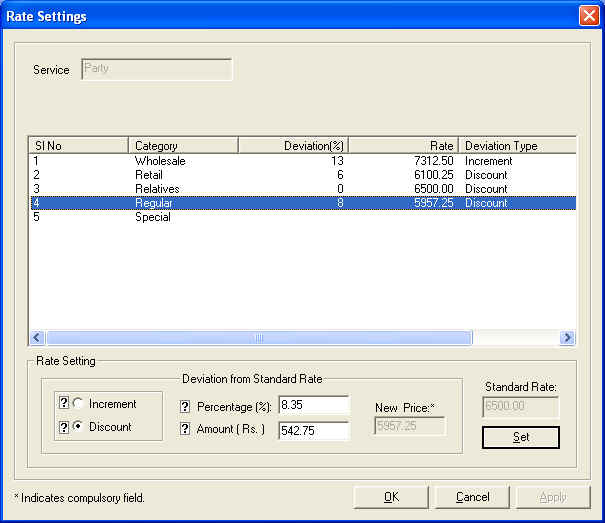This screenshot has height=523, width=605.
Task: Click the horizontal scrollbar thumb
Action: (259, 338)
